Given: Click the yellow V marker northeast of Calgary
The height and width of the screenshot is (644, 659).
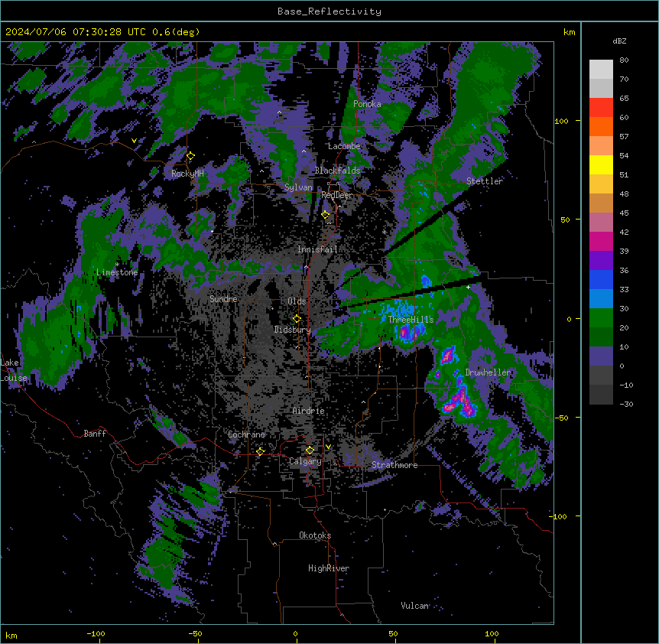Looking at the screenshot, I should pyautogui.click(x=328, y=447).
